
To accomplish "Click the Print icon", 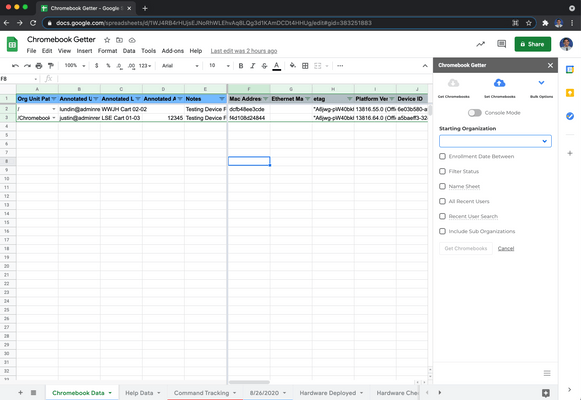I will (x=39, y=66).
